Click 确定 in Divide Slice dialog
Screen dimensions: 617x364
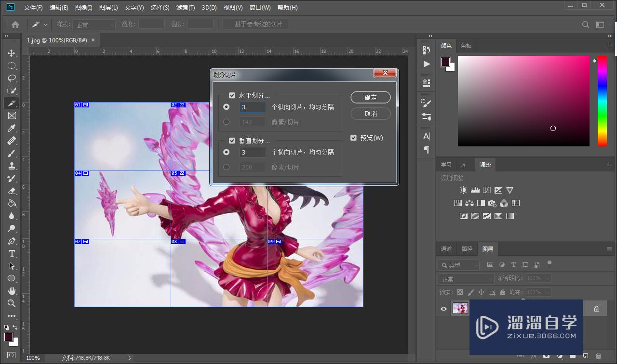point(371,97)
